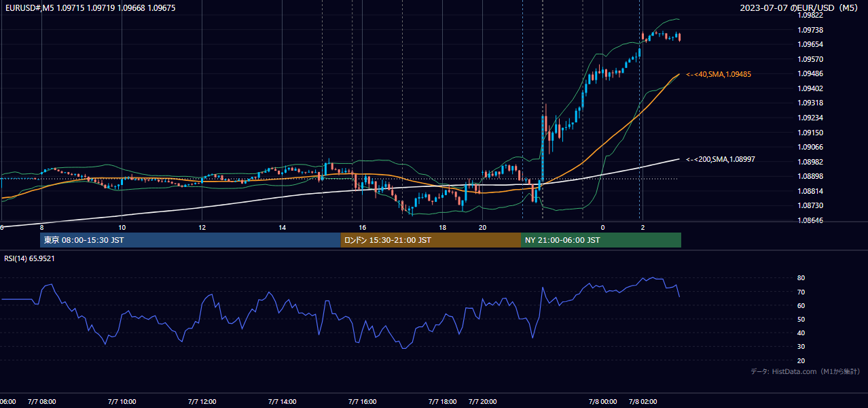Click price level 1.09318 on the axis
This screenshot has width=868, height=408.
(x=810, y=103)
